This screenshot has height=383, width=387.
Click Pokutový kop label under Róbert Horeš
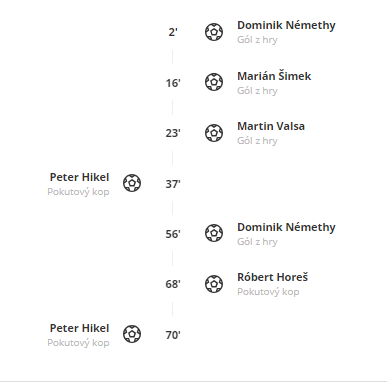[268, 292]
